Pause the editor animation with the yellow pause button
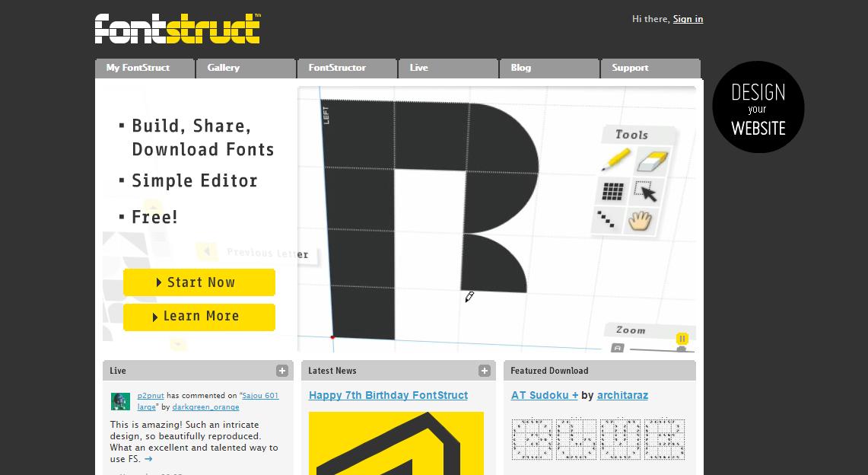The width and height of the screenshot is (868, 475). click(x=682, y=338)
